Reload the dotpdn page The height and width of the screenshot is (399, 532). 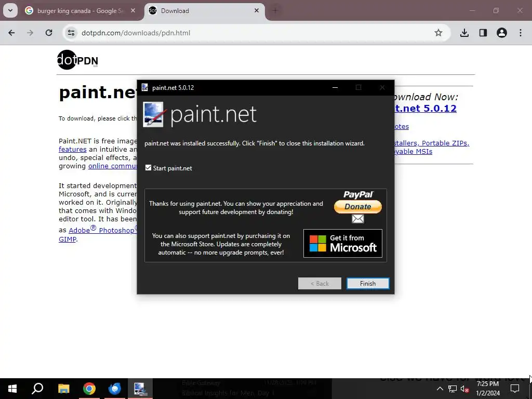coord(49,33)
